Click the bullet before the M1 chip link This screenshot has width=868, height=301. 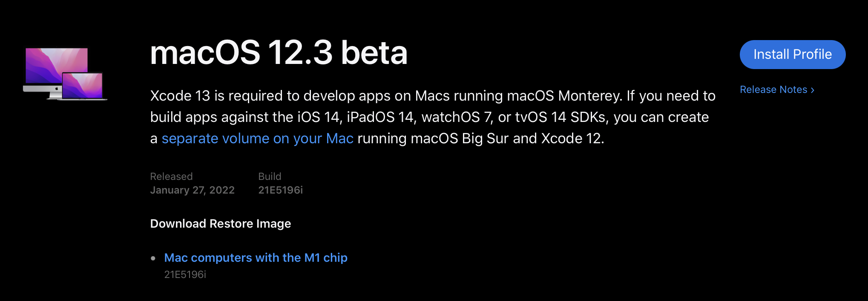(153, 258)
